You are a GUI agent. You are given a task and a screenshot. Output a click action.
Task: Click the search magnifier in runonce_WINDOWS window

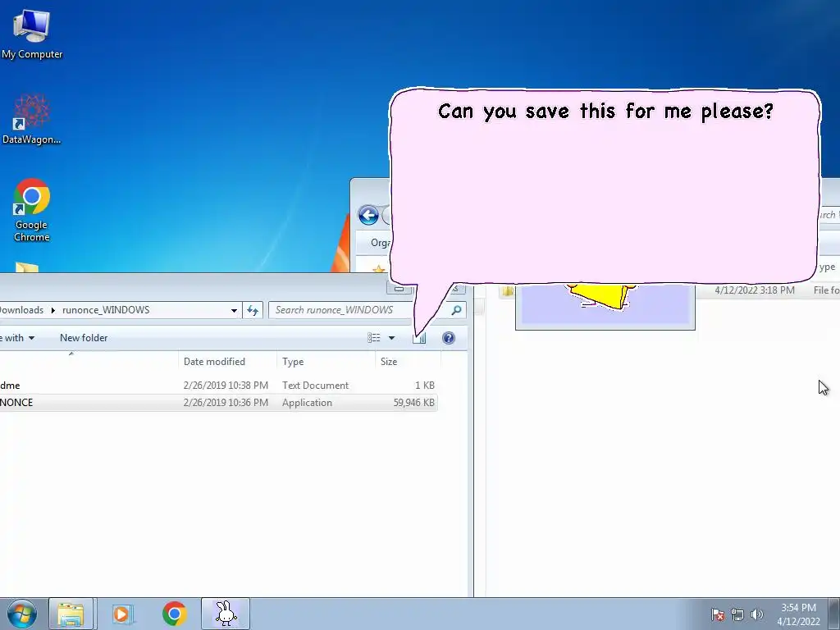[456, 310]
